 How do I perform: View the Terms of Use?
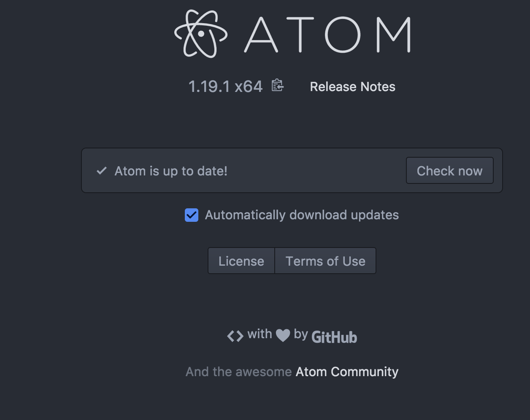(325, 261)
